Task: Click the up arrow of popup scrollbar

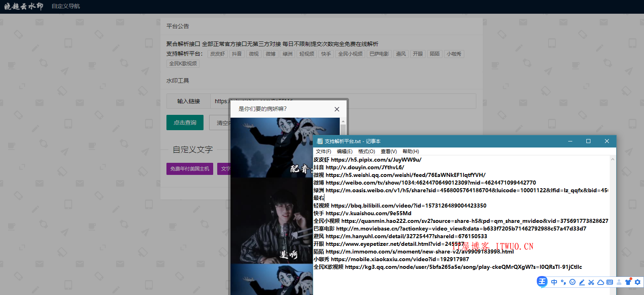Action: (343, 121)
